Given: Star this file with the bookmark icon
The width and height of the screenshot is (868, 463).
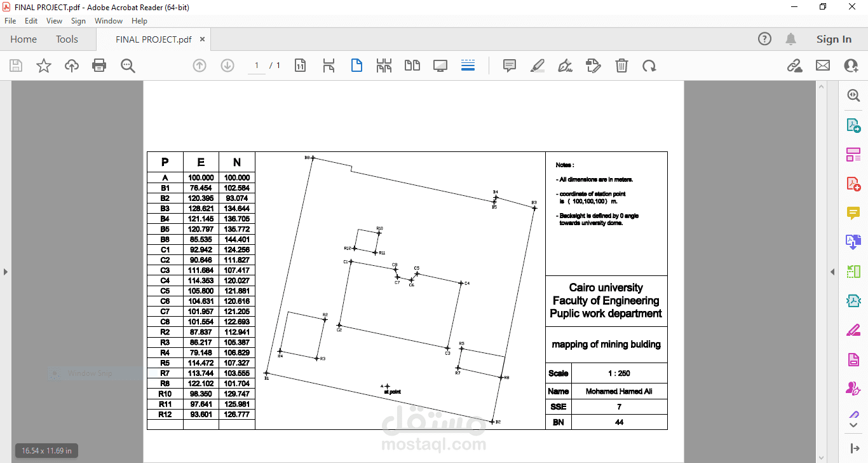Looking at the screenshot, I should coord(44,66).
